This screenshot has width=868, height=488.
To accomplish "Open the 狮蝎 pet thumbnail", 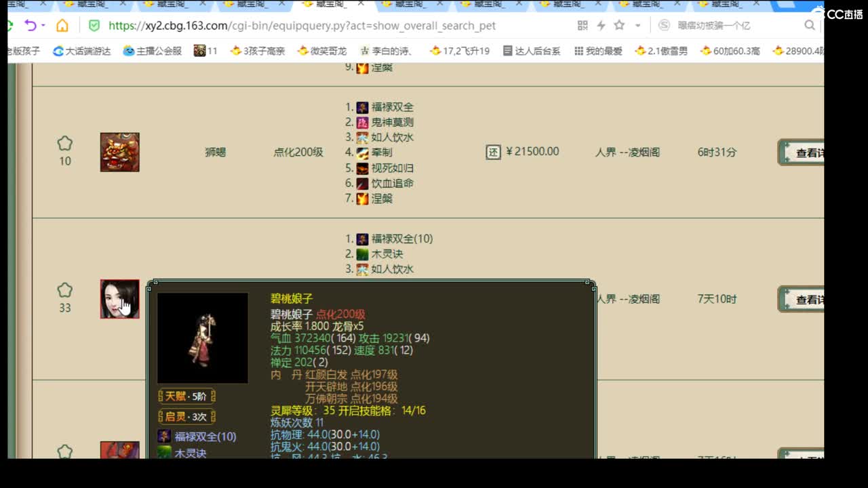I will [x=120, y=152].
